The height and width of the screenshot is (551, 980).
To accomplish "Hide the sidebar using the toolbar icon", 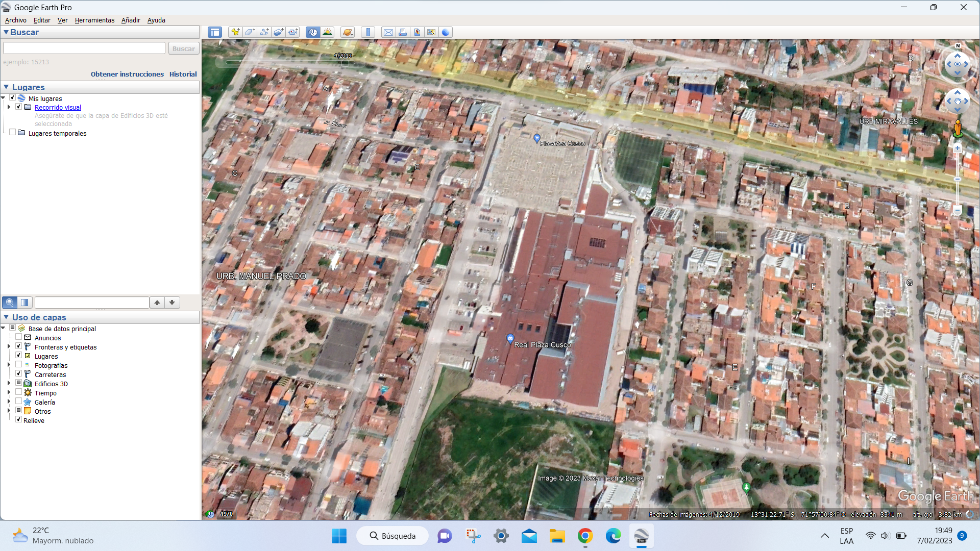I will [x=215, y=32].
